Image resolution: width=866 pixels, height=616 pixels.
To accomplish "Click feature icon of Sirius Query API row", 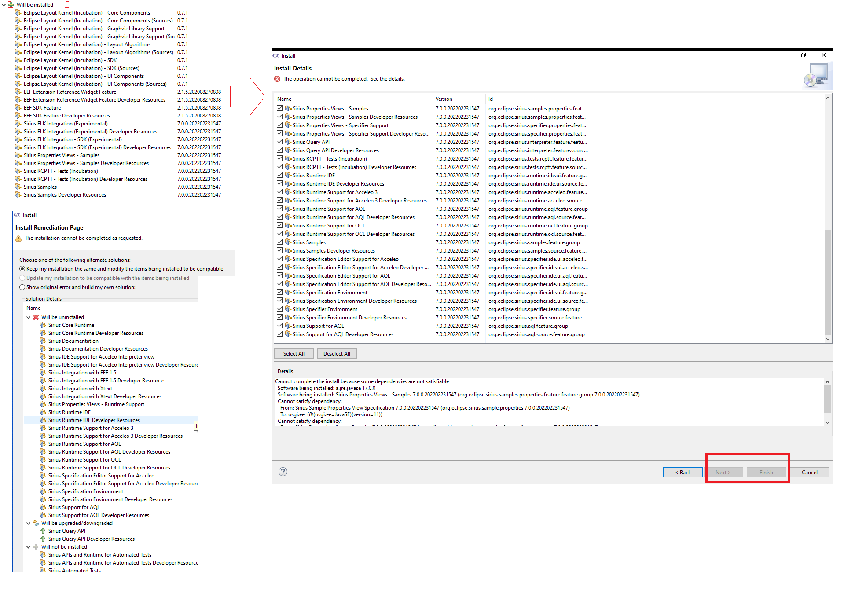I will tap(288, 142).
